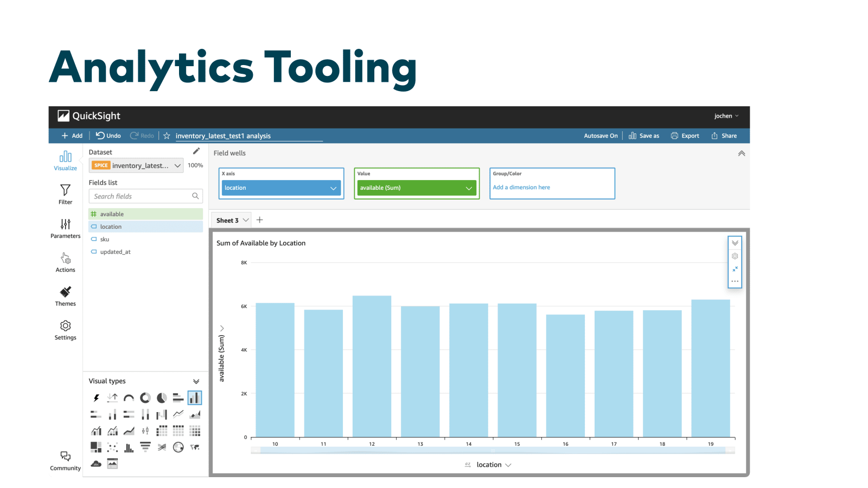Open the Actions panel
The width and height of the screenshot is (868, 488).
tap(66, 262)
